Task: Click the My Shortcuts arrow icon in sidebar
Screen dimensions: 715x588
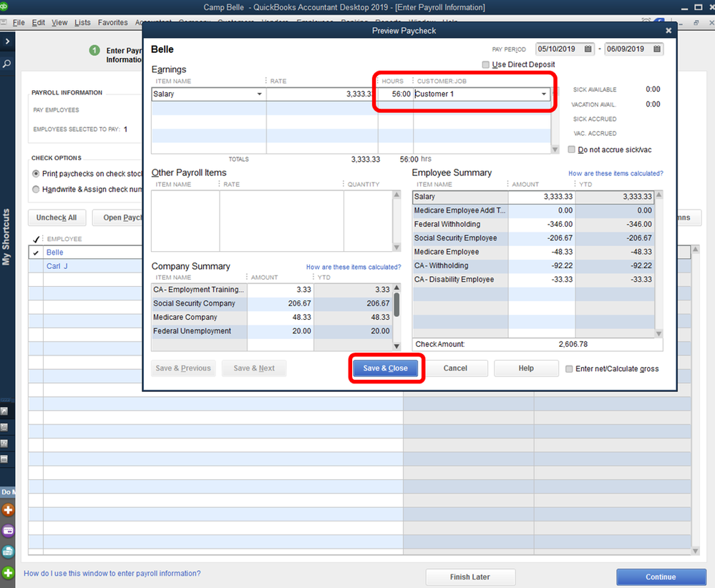Action: (x=4, y=411)
